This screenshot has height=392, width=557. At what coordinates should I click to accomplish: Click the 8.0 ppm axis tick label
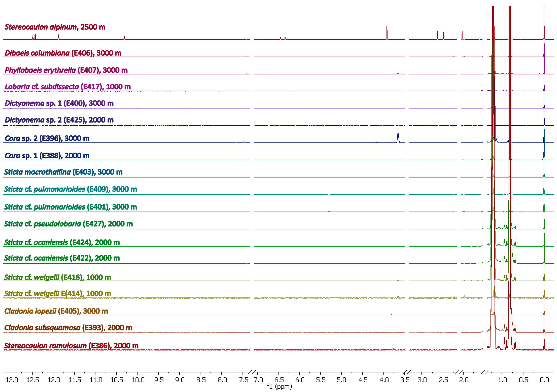[222, 380]
